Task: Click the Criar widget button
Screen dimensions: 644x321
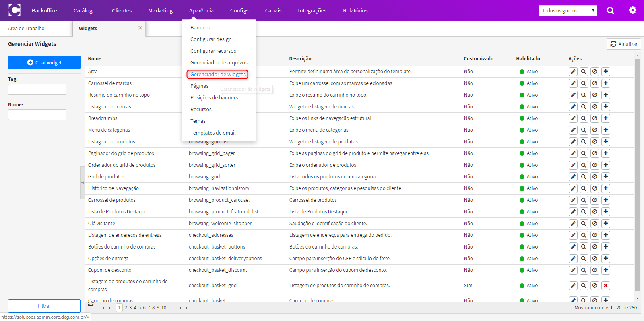Action: 44,62
